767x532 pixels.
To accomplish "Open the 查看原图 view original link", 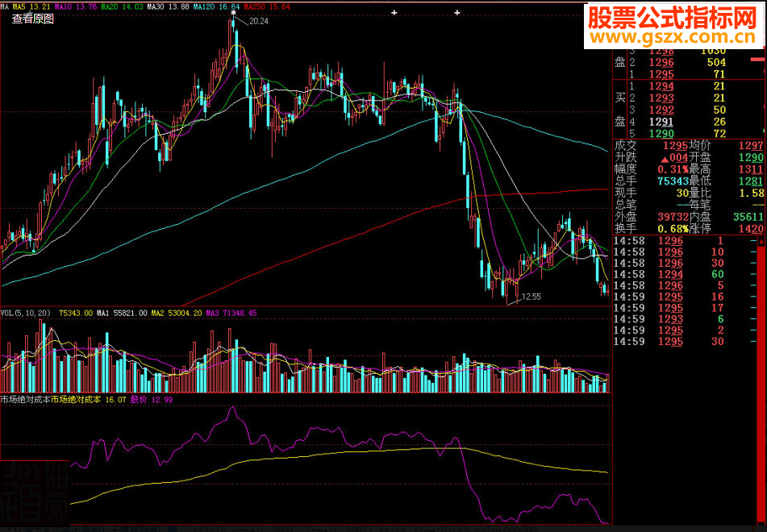I will (33, 19).
